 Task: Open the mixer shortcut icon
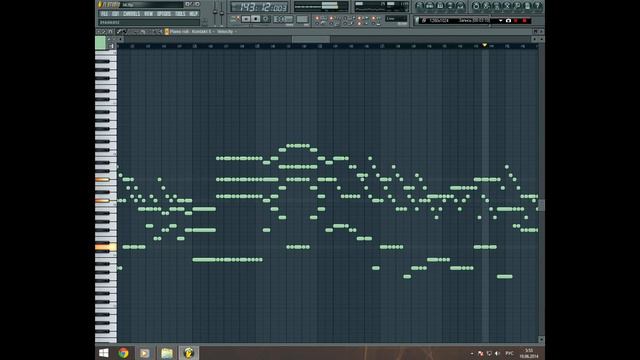pos(460,6)
